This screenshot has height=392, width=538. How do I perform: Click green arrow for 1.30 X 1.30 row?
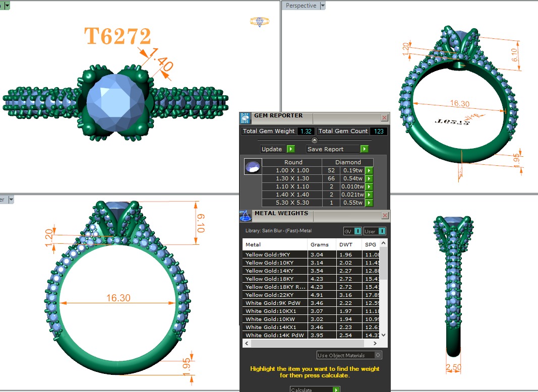coord(369,179)
